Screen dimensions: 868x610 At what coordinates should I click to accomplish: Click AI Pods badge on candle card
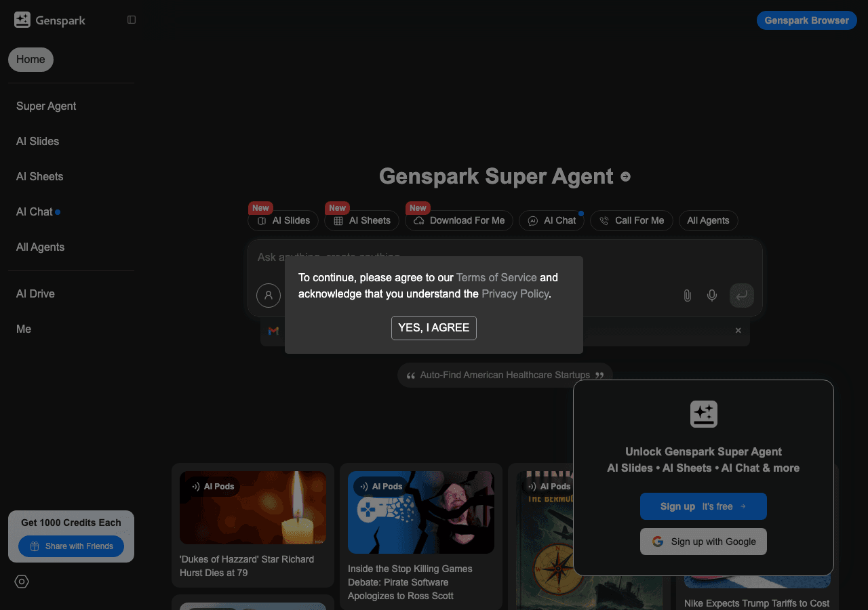[213, 487]
